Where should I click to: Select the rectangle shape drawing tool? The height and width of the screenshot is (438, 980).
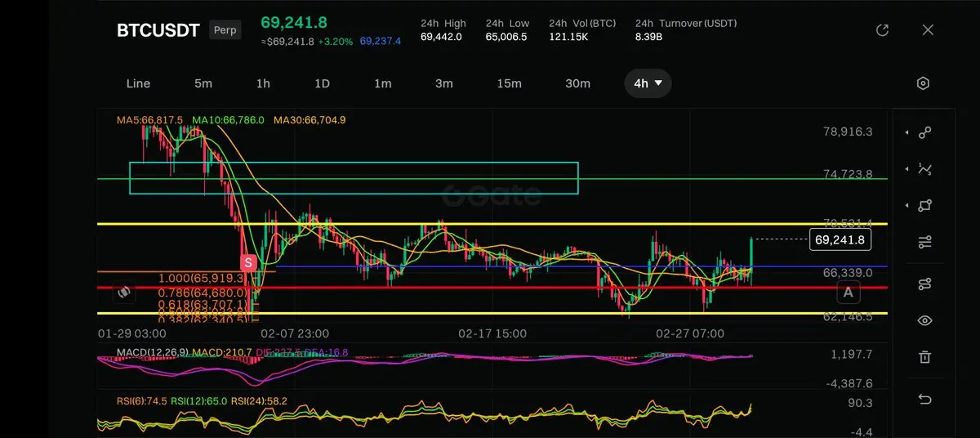(x=924, y=206)
